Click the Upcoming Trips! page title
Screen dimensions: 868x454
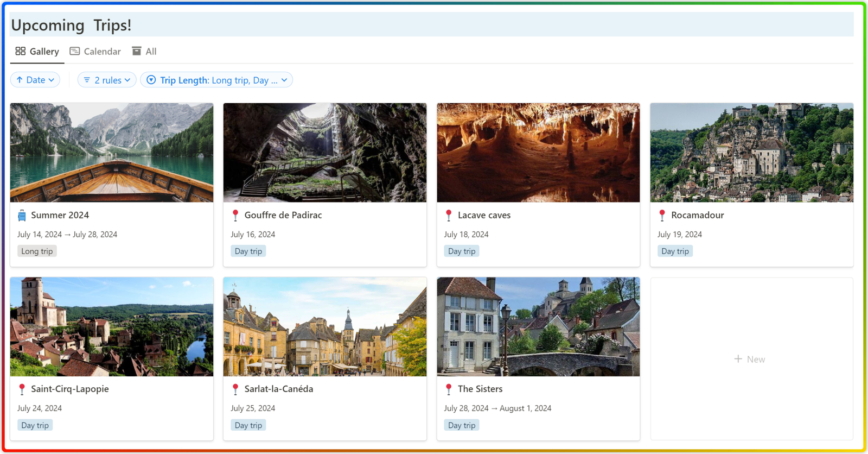[71, 26]
